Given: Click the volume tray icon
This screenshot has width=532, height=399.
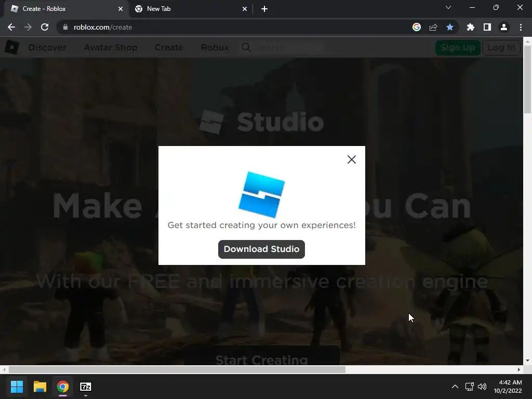Looking at the screenshot, I should [482, 387].
